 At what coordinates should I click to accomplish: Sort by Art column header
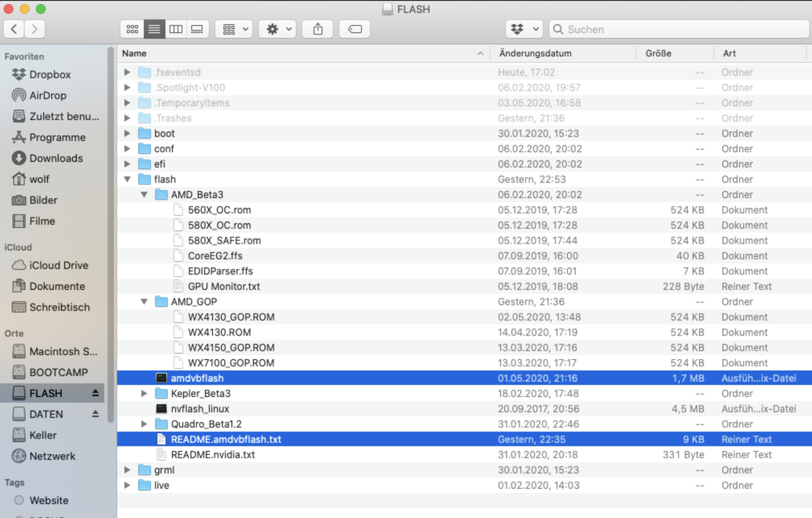click(761, 53)
